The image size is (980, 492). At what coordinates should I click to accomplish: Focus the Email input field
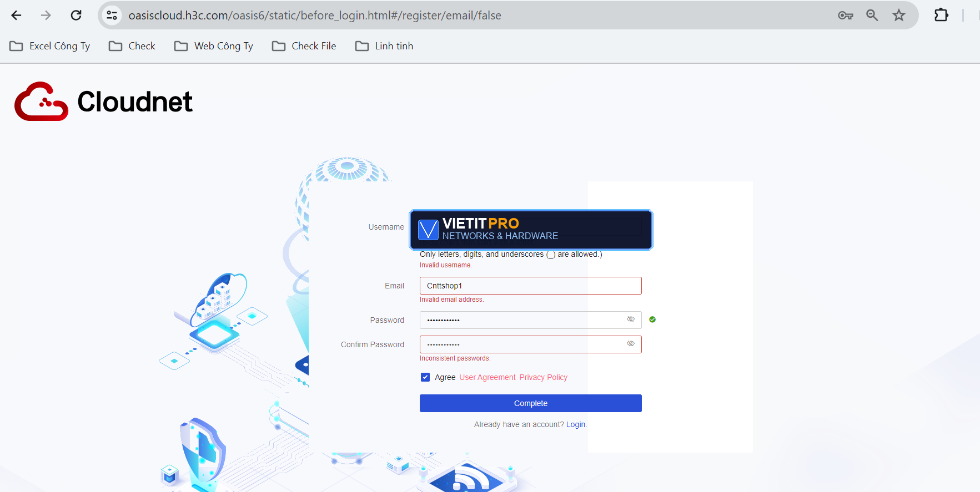pos(531,286)
